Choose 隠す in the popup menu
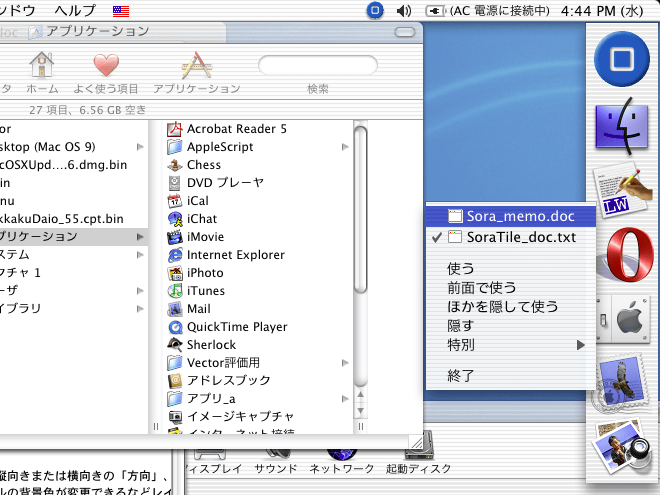This screenshot has width=660, height=495. [460, 326]
